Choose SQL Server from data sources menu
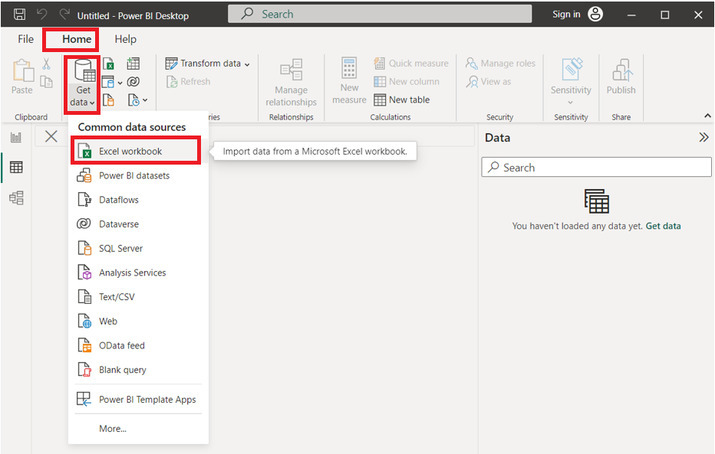The height and width of the screenshot is (454, 715). click(138, 248)
